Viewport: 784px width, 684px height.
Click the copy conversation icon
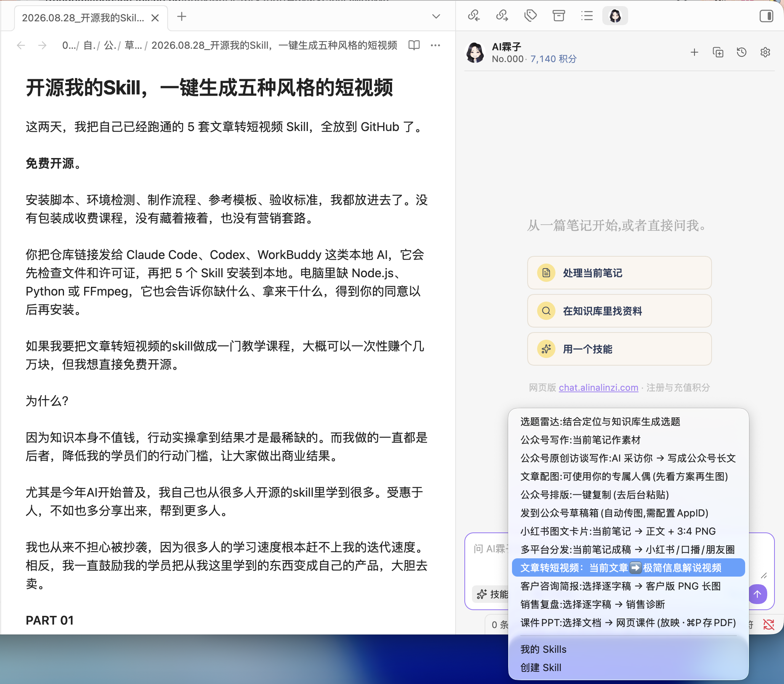[x=718, y=52]
